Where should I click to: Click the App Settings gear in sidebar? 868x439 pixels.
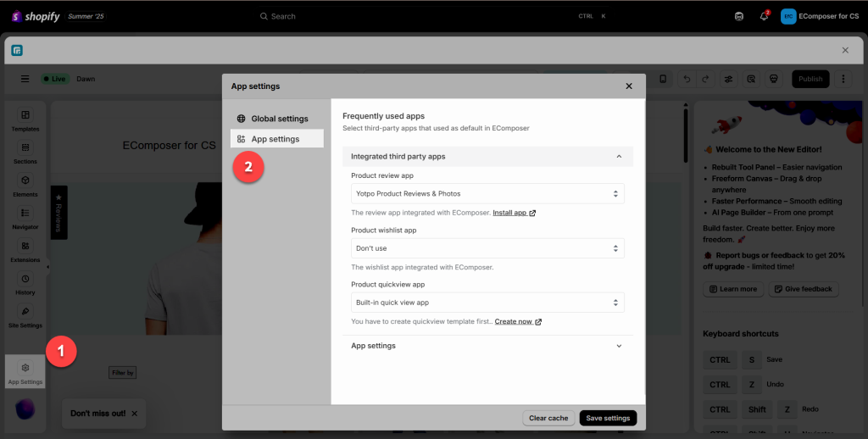pyautogui.click(x=25, y=368)
